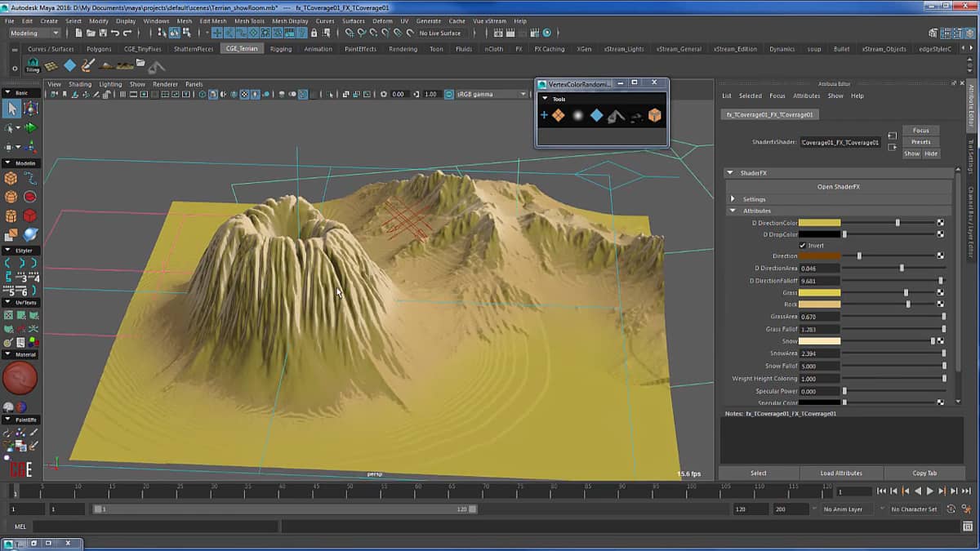
Task: Click the orange cube icon in VertexColorRandom tools
Action: pyautogui.click(x=655, y=116)
